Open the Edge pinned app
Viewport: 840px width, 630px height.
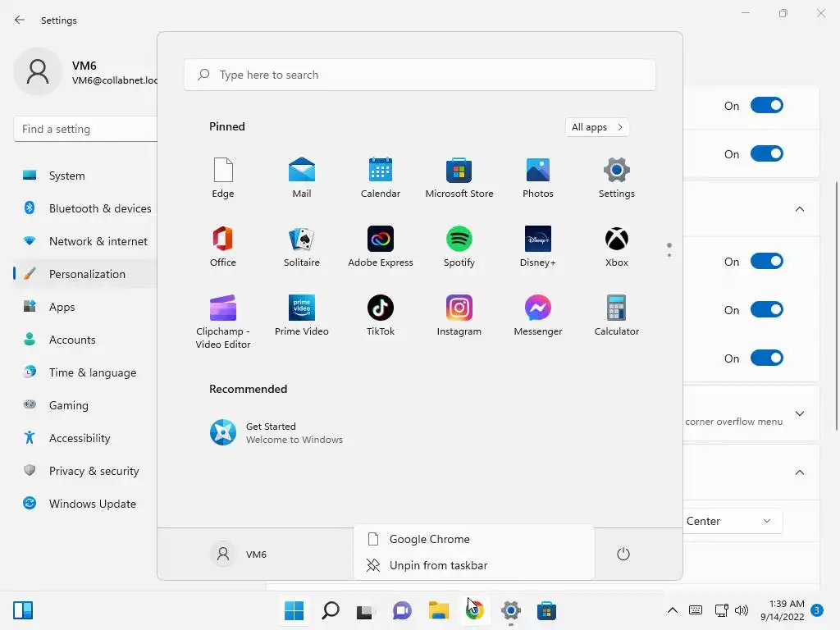point(223,178)
